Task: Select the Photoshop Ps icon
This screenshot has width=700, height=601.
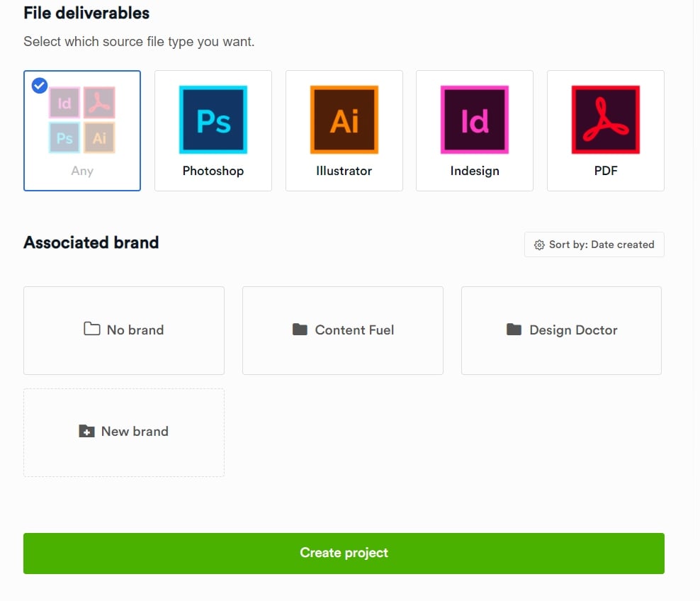Action: (213, 120)
